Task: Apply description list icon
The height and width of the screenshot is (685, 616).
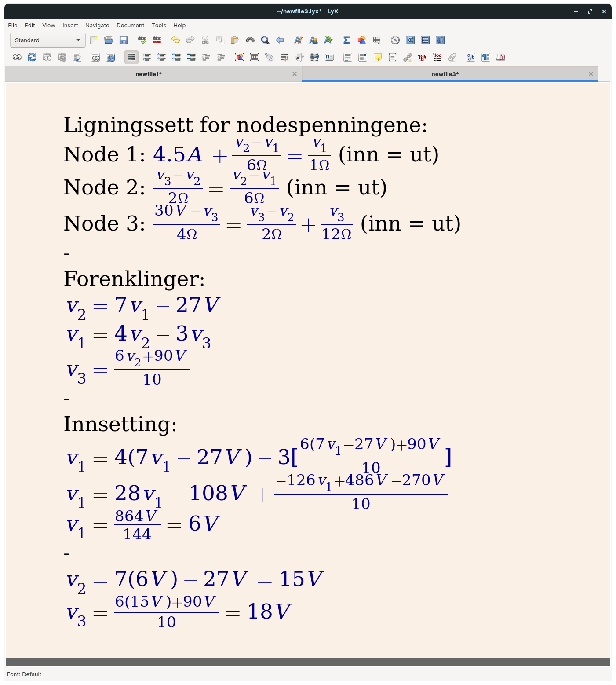Action: [191, 57]
